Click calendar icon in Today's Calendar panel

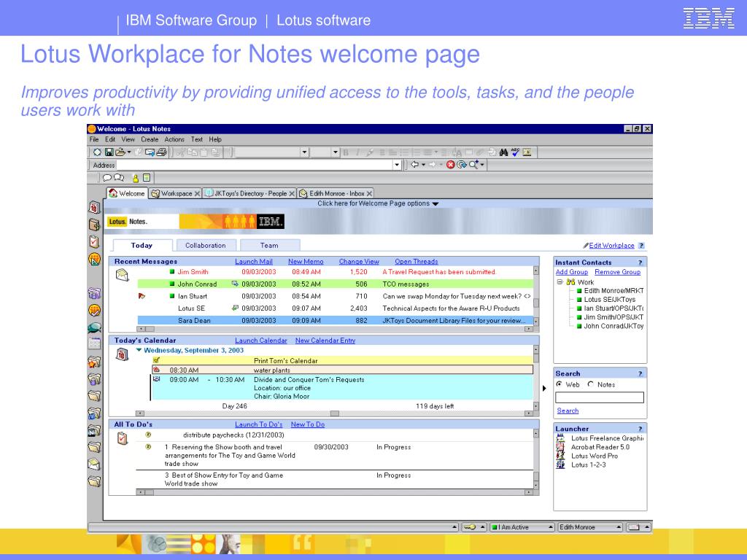point(123,354)
